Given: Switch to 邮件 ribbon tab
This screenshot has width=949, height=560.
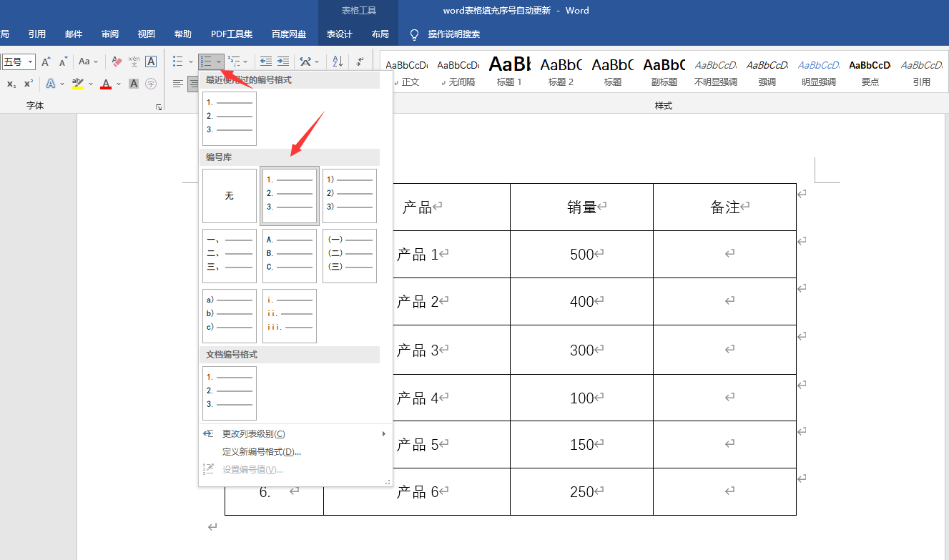Looking at the screenshot, I should (x=74, y=34).
